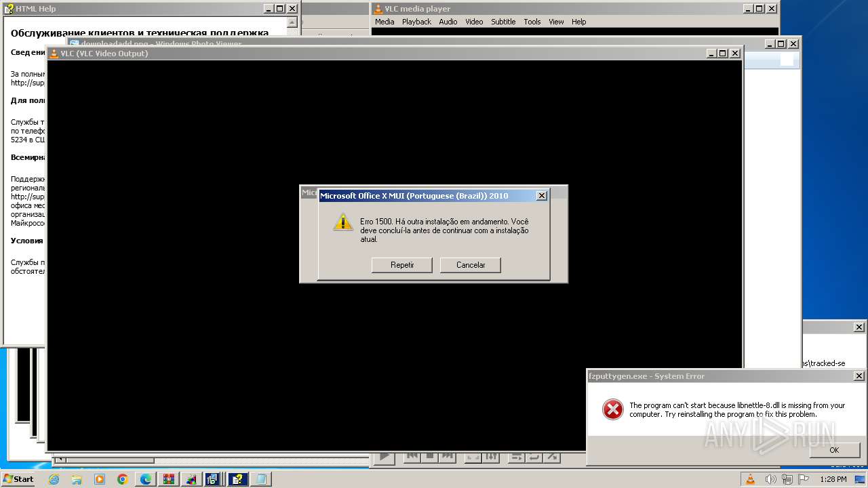Open VLC's extended settings icon
Screen dimensions: 868x488
[x=492, y=457]
